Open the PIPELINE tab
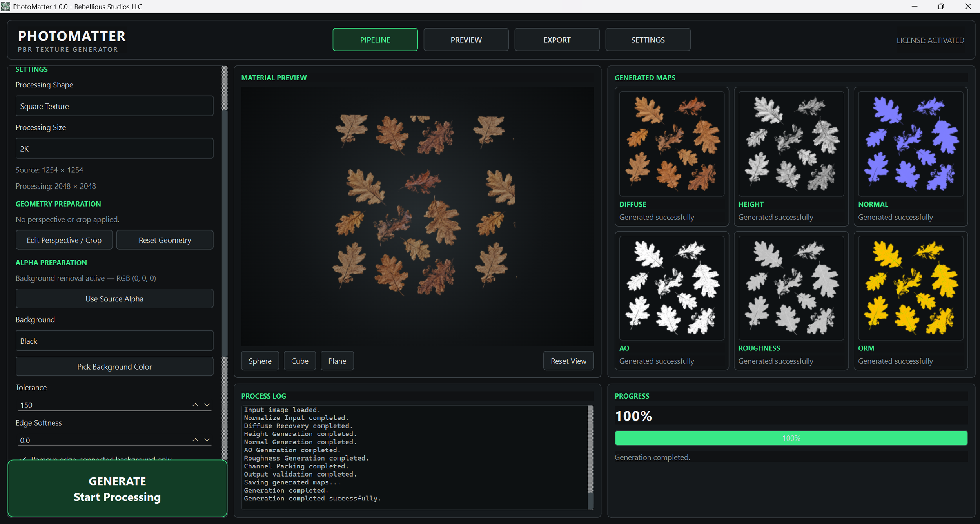This screenshot has height=524, width=980. (x=375, y=40)
